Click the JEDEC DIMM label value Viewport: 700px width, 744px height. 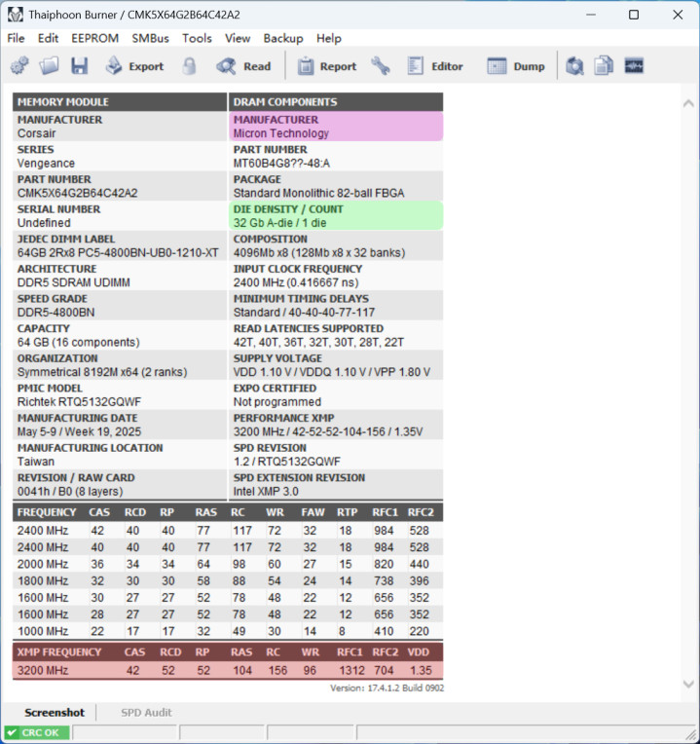click(118, 253)
